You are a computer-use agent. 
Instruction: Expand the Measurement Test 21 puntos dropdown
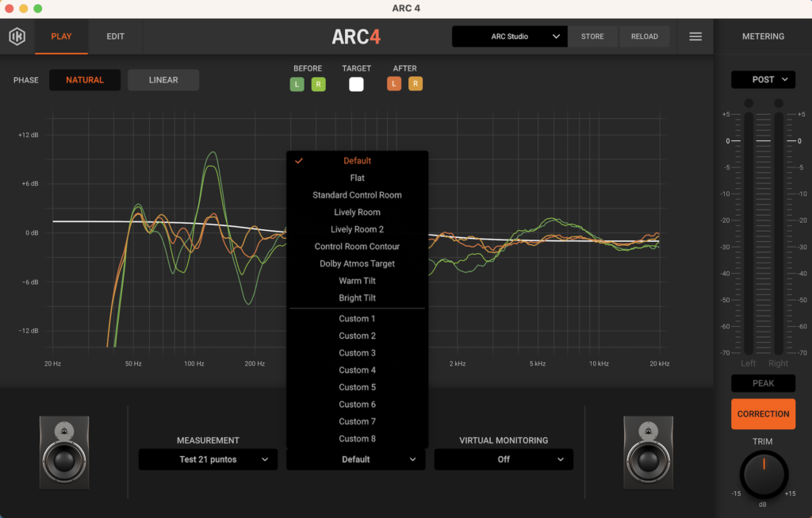(208, 459)
